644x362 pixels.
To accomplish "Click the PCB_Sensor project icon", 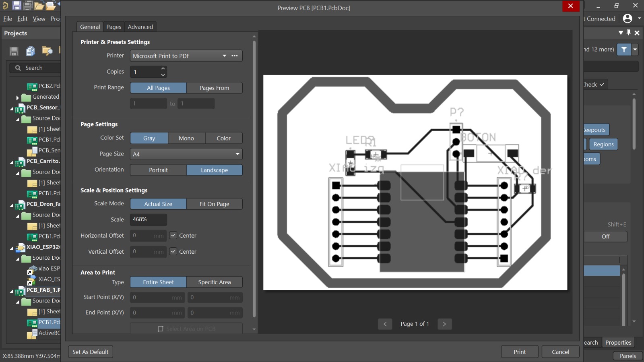I will click(20, 108).
